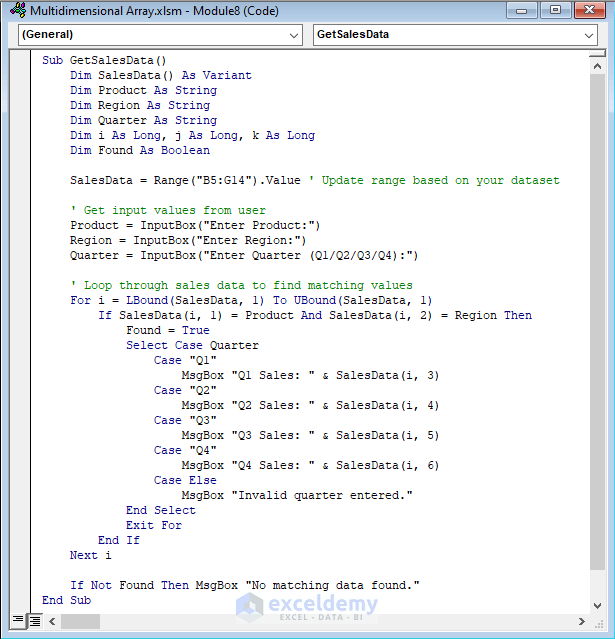The height and width of the screenshot is (639, 615).
Task: Click the horizontal scrollbar right arrow
Action: 582,621
